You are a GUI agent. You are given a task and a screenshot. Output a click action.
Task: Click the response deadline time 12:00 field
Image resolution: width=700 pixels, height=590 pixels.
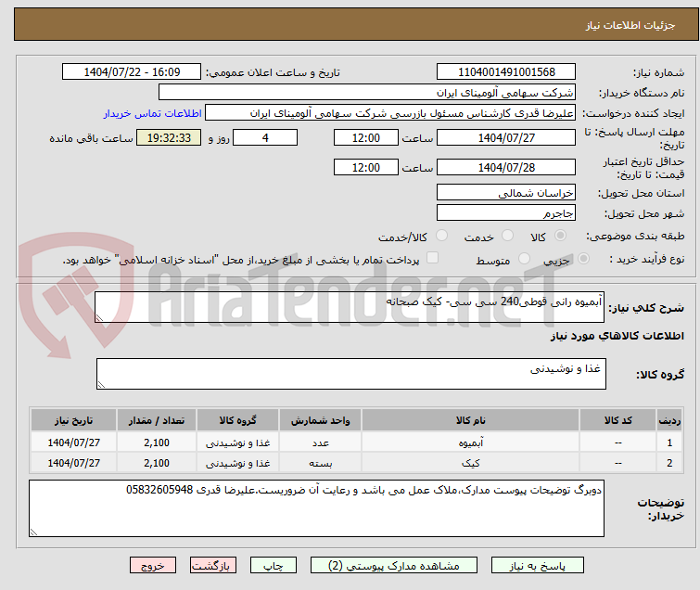coord(365,137)
